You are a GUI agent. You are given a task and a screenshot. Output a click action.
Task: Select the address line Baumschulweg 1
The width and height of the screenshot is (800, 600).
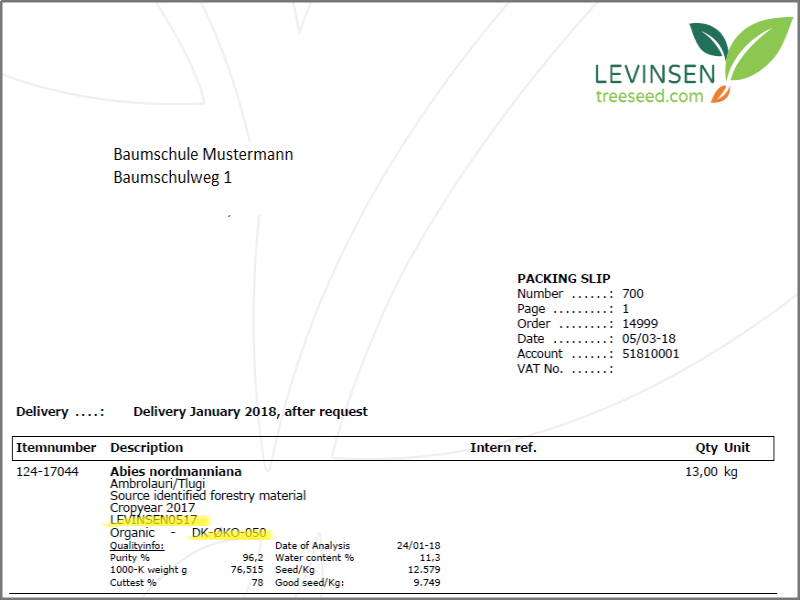pyautogui.click(x=172, y=178)
